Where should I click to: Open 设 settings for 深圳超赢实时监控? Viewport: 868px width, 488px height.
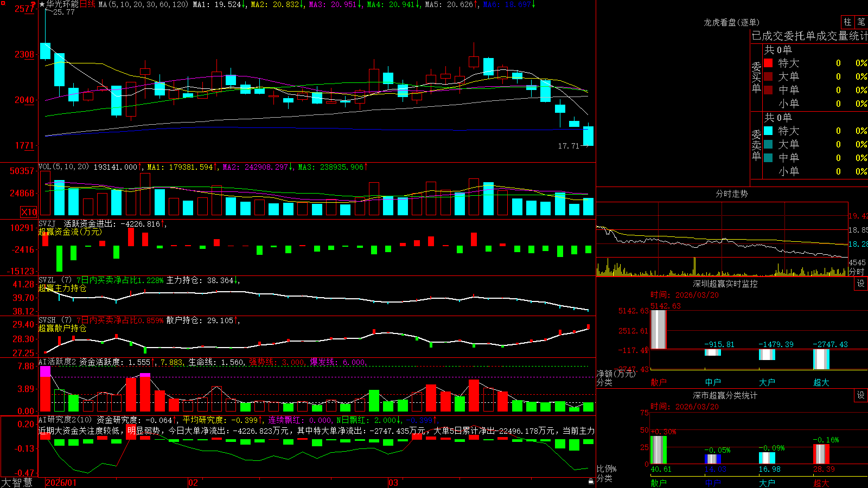(x=861, y=284)
